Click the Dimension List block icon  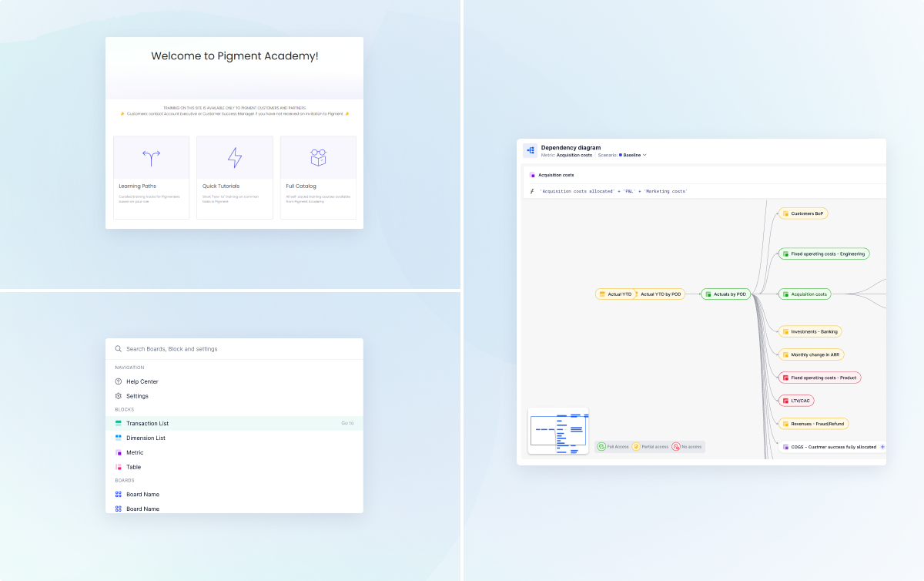point(119,438)
